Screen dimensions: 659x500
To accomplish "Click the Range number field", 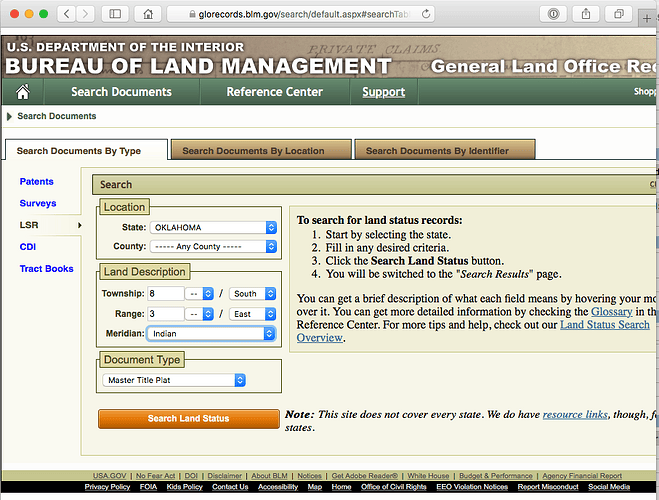I will coord(166,314).
